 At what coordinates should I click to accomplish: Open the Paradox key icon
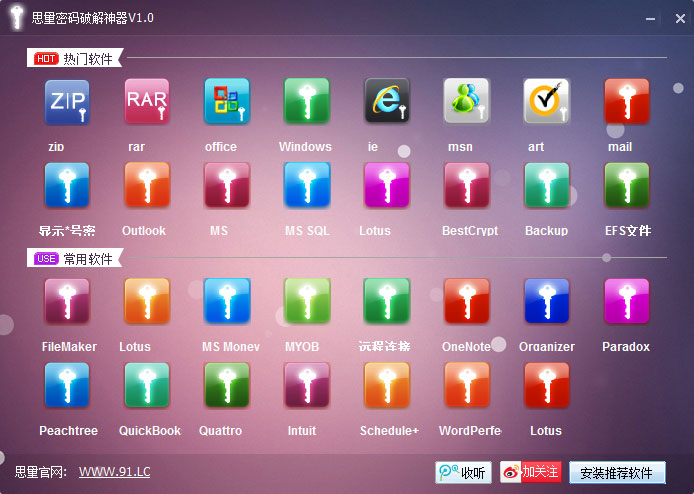[627, 301]
